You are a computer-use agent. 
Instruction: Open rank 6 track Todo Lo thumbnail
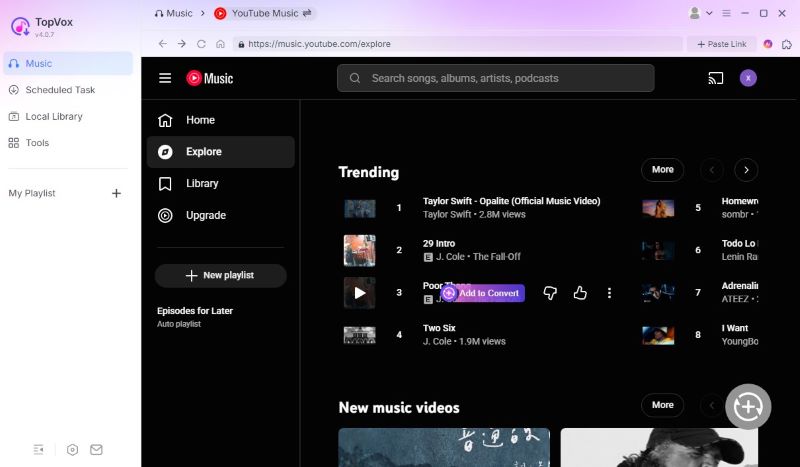(x=658, y=251)
